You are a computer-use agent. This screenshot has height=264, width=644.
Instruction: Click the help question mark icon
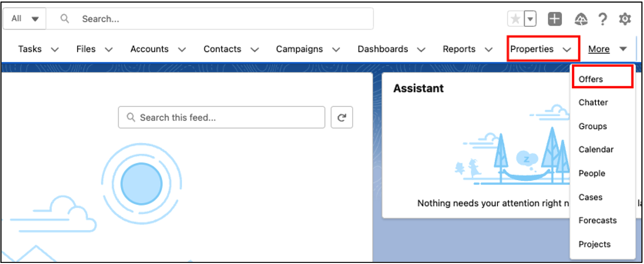click(602, 19)
